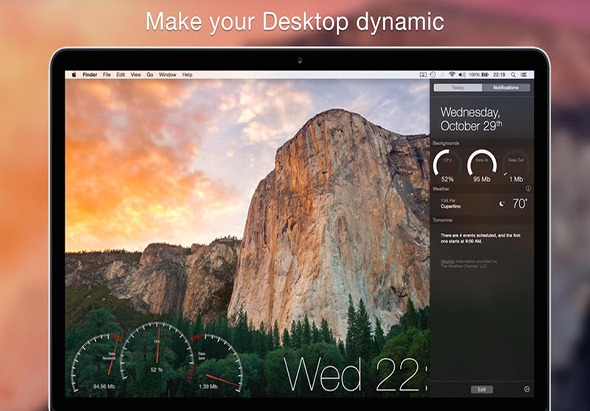The height and width of the screenshot is (411, 590).
Task: Switch to the Today tab
Action: pos(458,88)
